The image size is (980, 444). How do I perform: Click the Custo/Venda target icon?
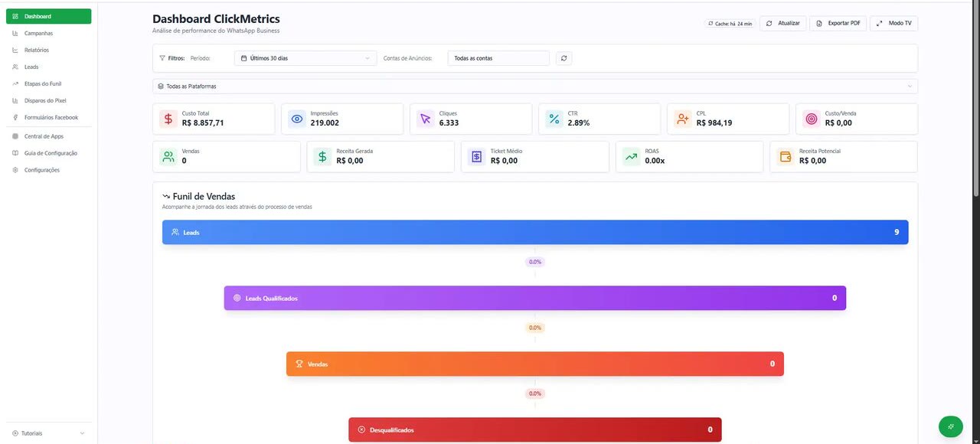[x=812, y=119]
